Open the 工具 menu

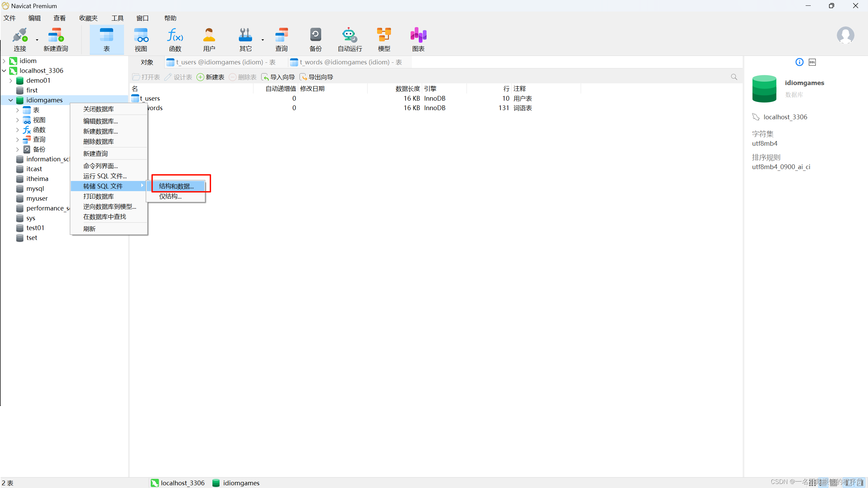(118, 18)
